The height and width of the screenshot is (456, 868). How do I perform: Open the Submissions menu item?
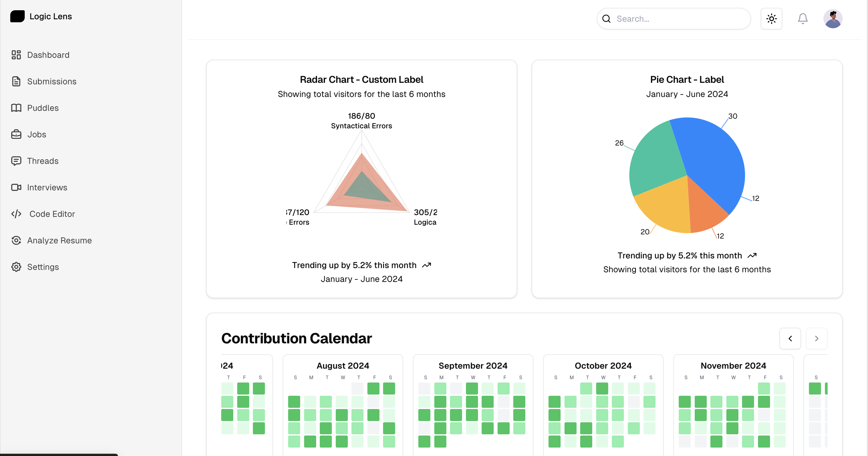point(52,82)
